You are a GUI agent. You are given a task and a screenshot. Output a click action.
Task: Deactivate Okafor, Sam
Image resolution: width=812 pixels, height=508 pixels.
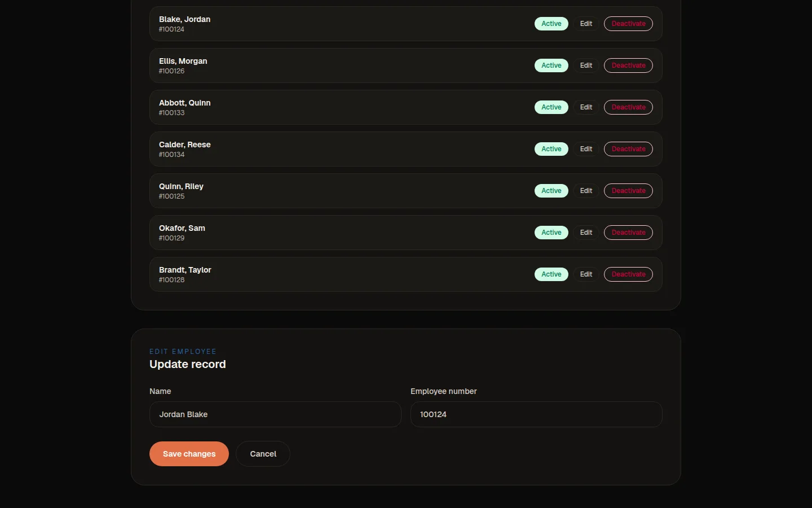pyautogui.click(x=628, y=233)
